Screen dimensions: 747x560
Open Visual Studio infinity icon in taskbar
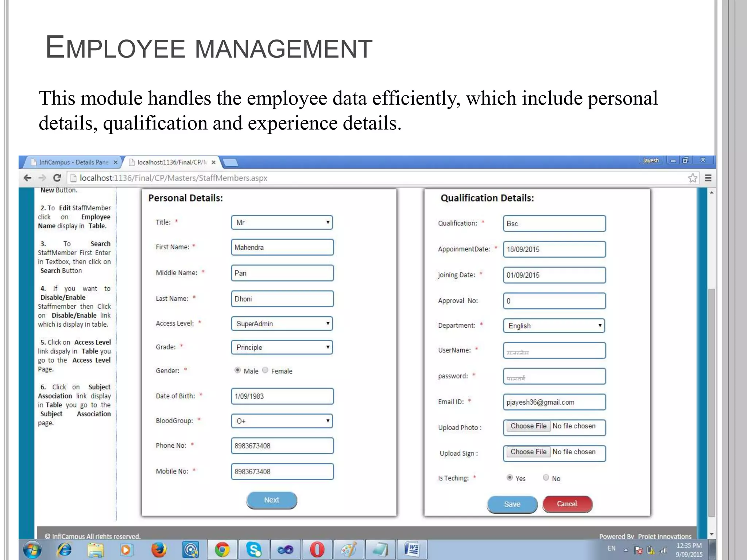[x=285, y=550]
